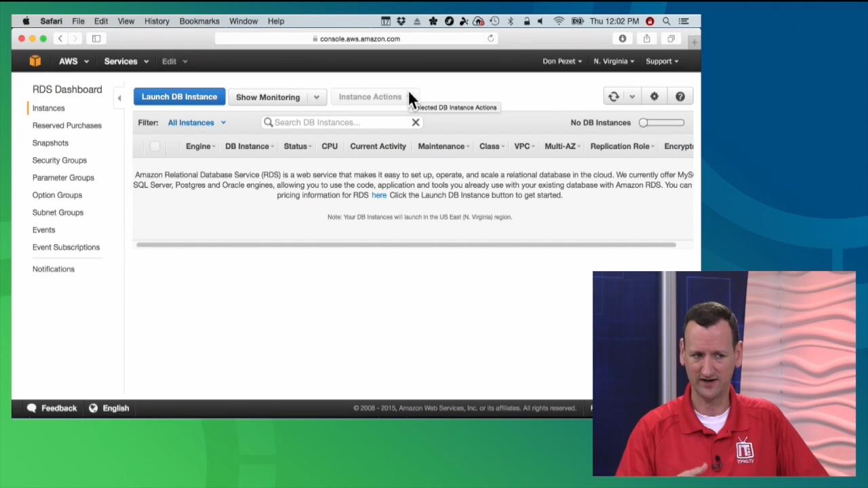Click the Dropbox menu bar icon
This screenshot has height=488, width=868.
pos(401,21)
